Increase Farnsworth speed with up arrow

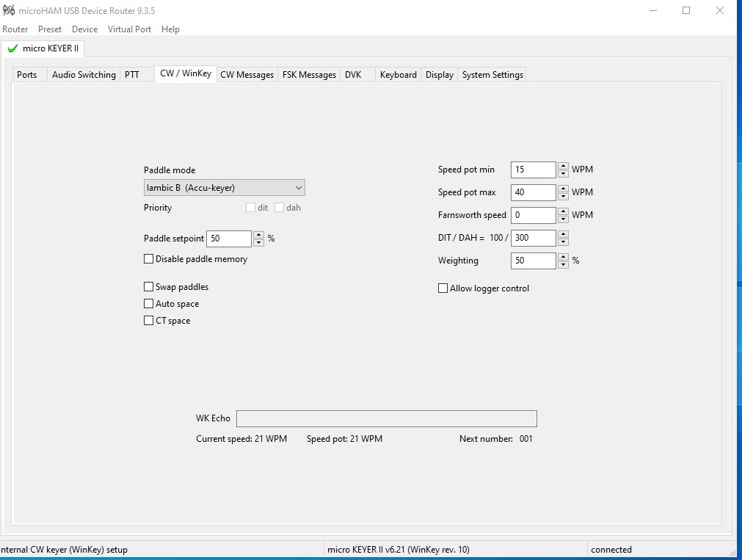tap(563, 211)
